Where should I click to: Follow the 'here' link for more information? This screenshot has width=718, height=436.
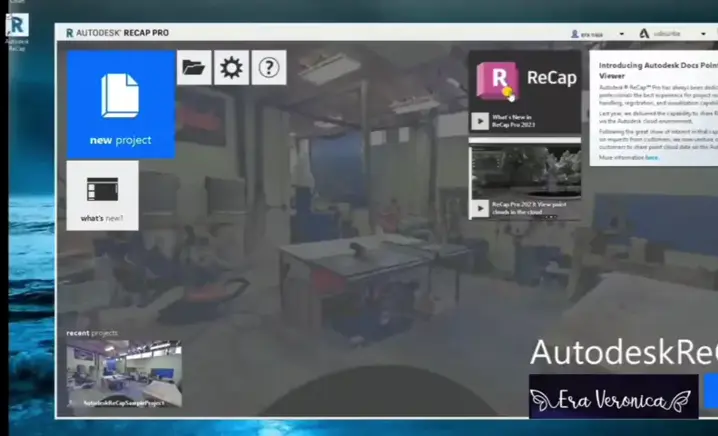pos(651,157)
